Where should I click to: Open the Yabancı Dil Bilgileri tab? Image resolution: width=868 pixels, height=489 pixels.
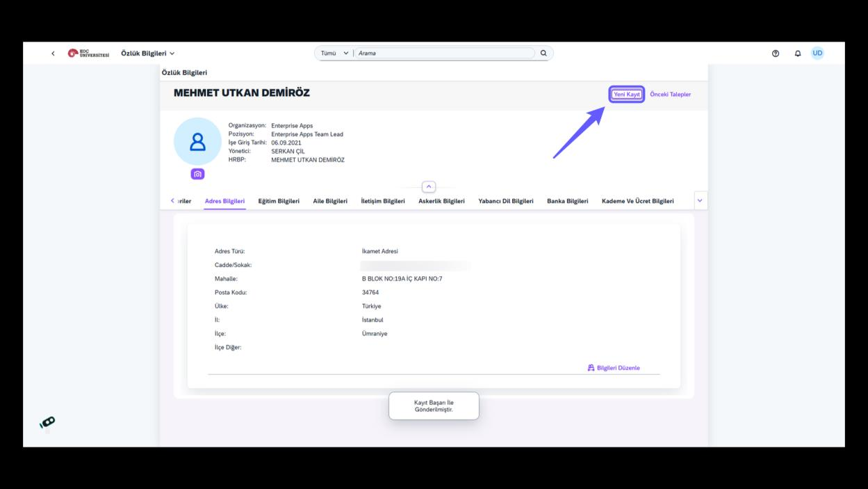(506, 201)
